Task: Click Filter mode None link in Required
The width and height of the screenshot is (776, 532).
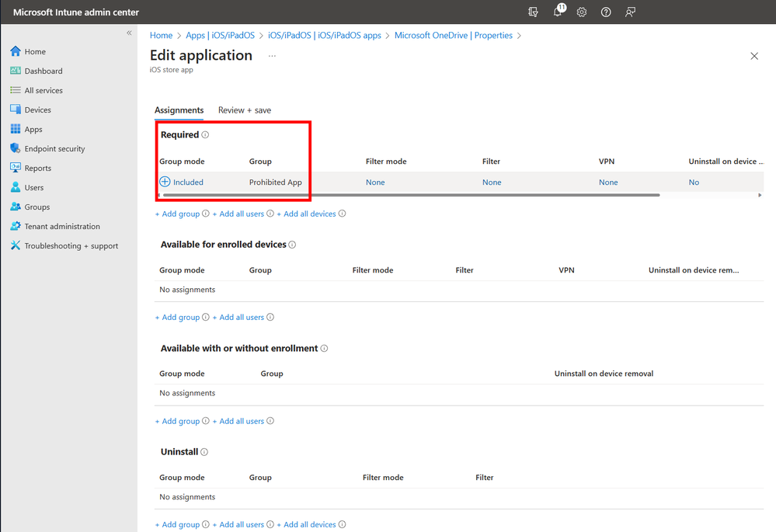Action: click(x=375, y=182)
